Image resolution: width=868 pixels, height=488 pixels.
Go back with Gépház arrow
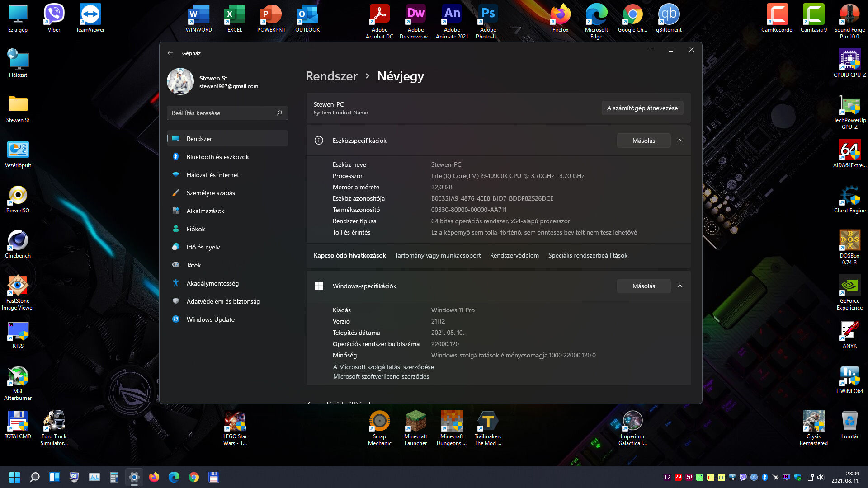point(170,53)
